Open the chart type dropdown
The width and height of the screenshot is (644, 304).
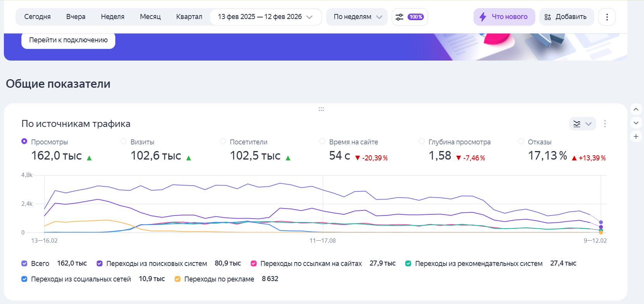click(x=582, y=124)
